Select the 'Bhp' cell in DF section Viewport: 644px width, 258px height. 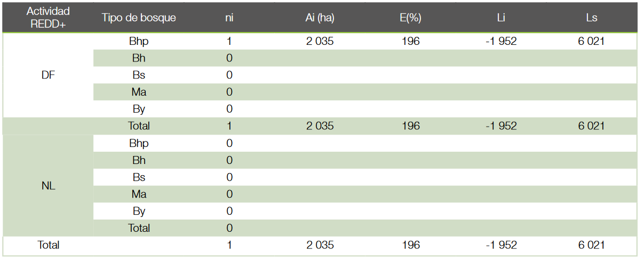(139, 41)
